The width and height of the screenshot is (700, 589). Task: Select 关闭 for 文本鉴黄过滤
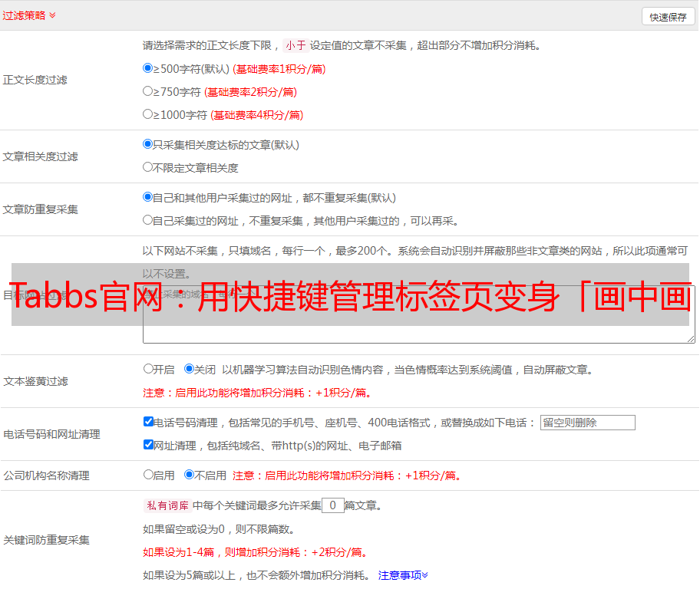[x=189, y=369]
